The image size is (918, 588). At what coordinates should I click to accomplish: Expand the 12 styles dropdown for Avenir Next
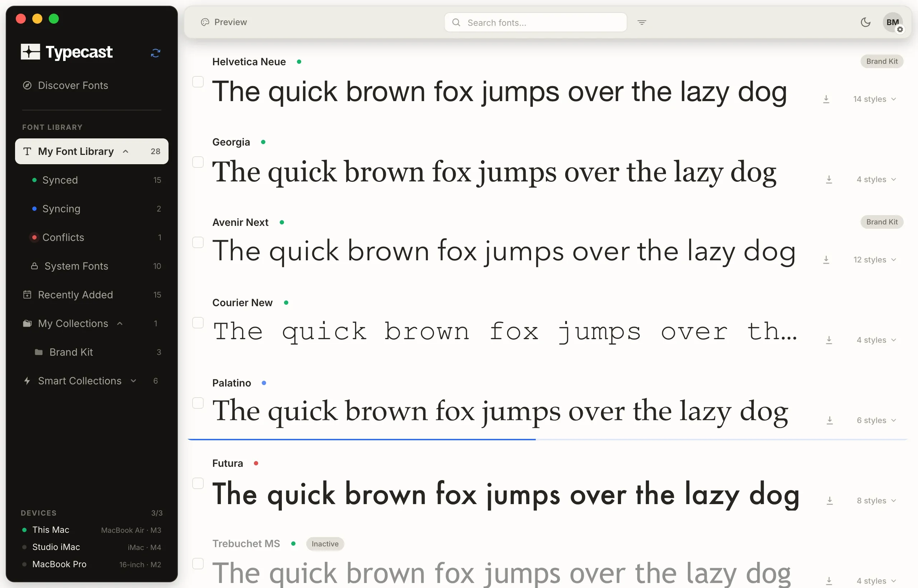(x=875, y=260)
